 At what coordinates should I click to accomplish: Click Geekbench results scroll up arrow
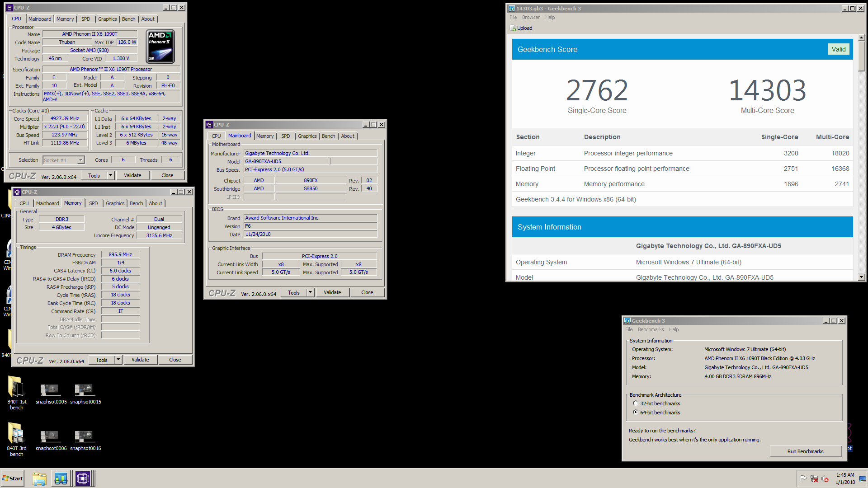(862, 38)
